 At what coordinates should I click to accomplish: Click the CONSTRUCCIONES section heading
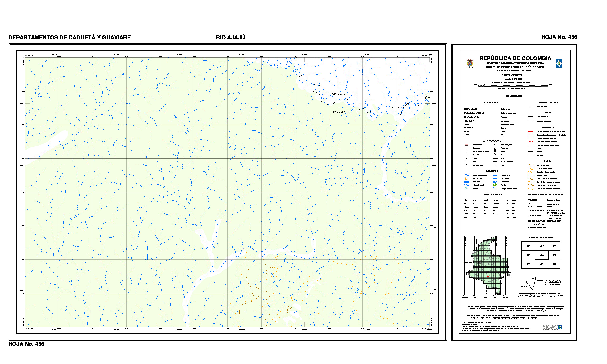(x=492, y=141)
